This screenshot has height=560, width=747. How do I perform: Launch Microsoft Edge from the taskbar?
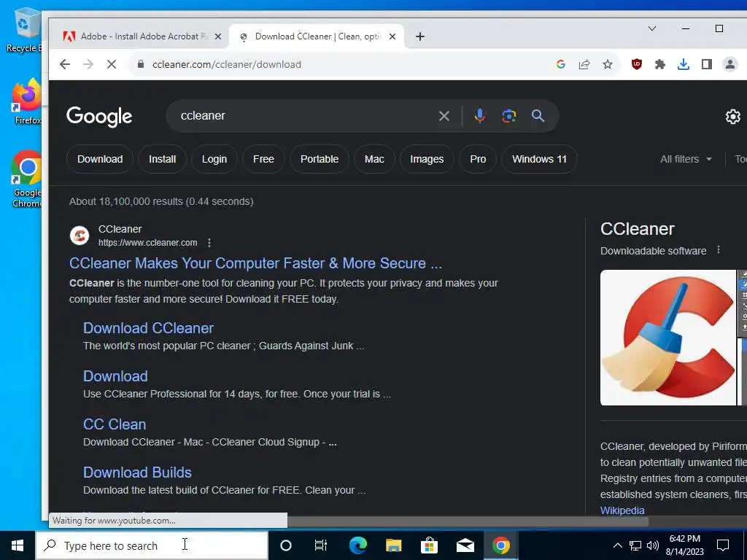pos(357,545)
